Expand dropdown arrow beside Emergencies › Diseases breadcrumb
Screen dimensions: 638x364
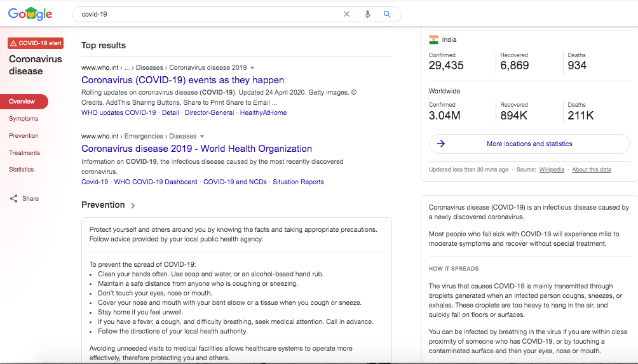tap(202, 136)
